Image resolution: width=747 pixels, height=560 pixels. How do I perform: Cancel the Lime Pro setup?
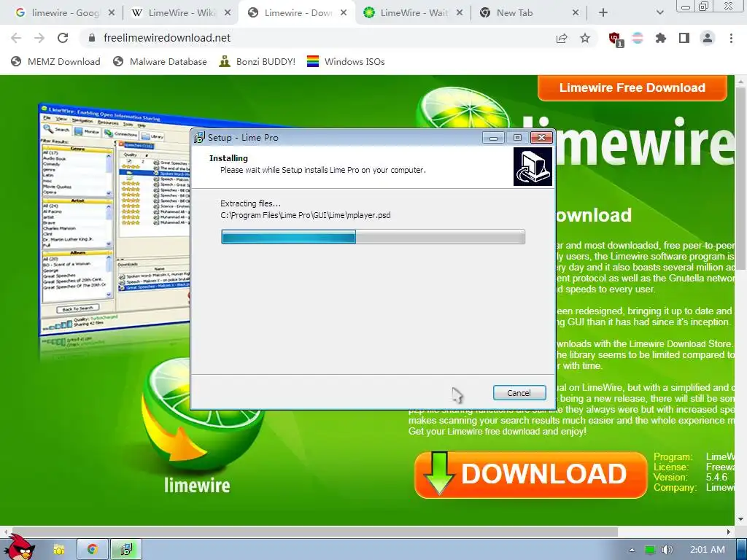click(x=519, y=393)
